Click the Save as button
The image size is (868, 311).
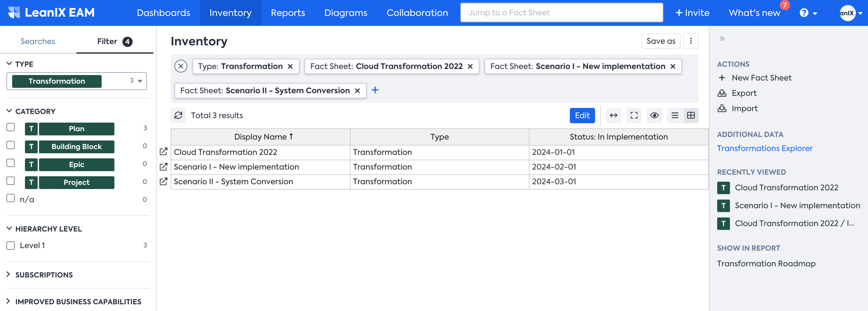pos(661,41)
